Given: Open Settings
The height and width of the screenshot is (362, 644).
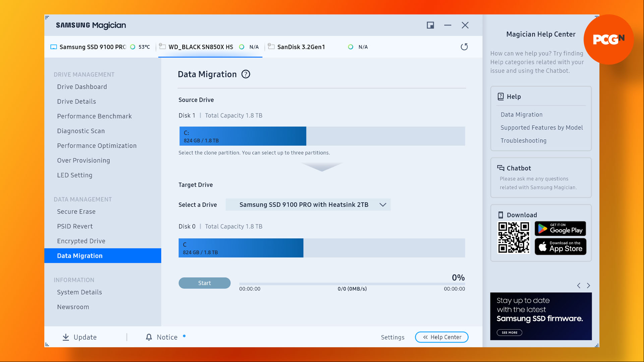Looking at the screenshot, I should pos(393,337).
